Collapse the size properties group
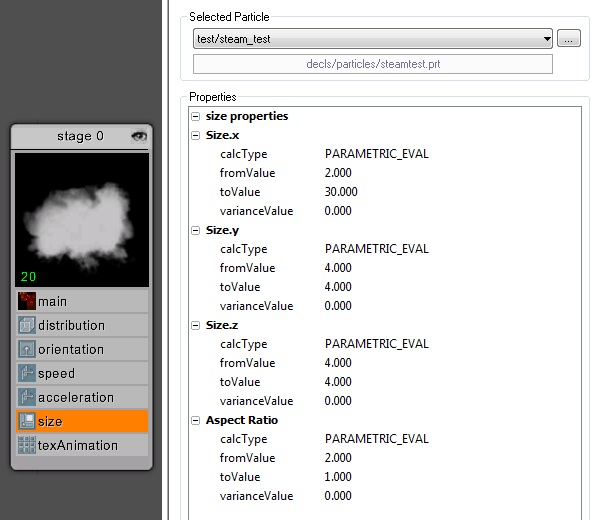This screenshot has width=592, height=520. point(195,116)
